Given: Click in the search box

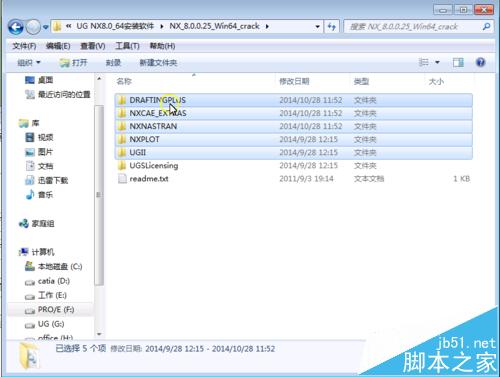Looking at the screenshot, I should (x=413, y=27).
